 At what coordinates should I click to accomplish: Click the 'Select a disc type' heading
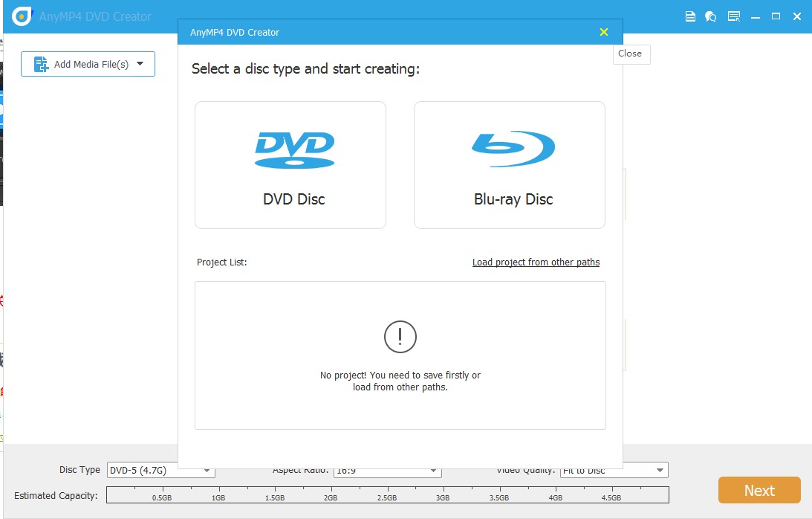click(x=305, y=69)
